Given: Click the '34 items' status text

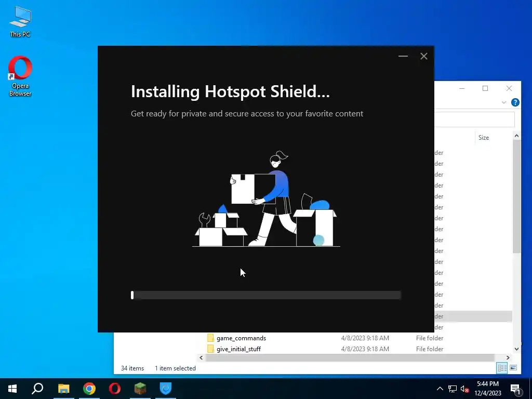Looking at the screenshot, I should point(132,368).
